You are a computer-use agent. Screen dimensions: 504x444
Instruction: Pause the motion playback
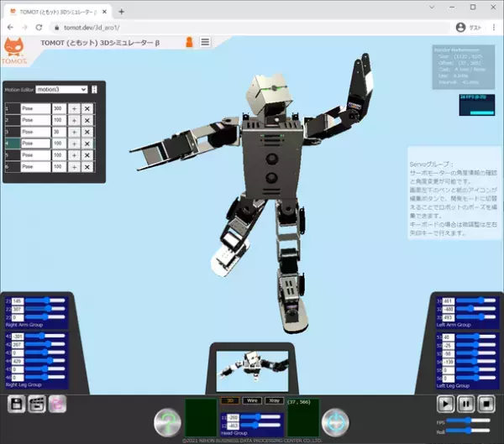click(x=465, y=404)
